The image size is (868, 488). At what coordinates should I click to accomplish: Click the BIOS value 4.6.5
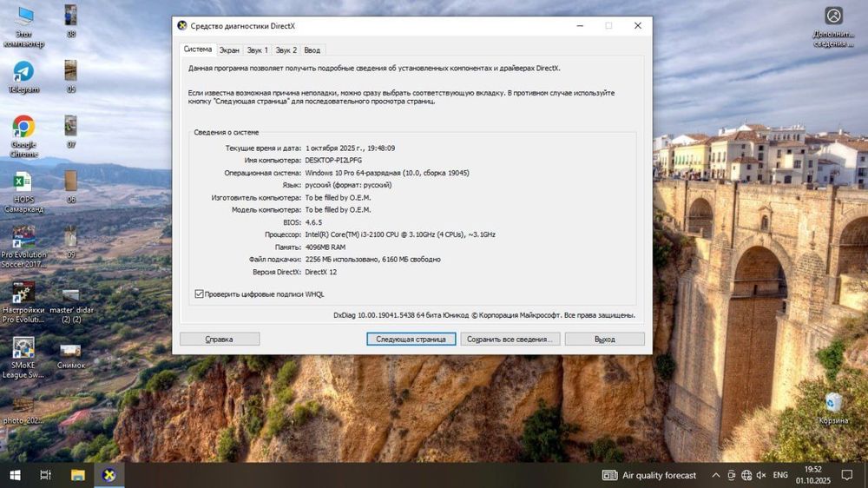tap(313, 222)
